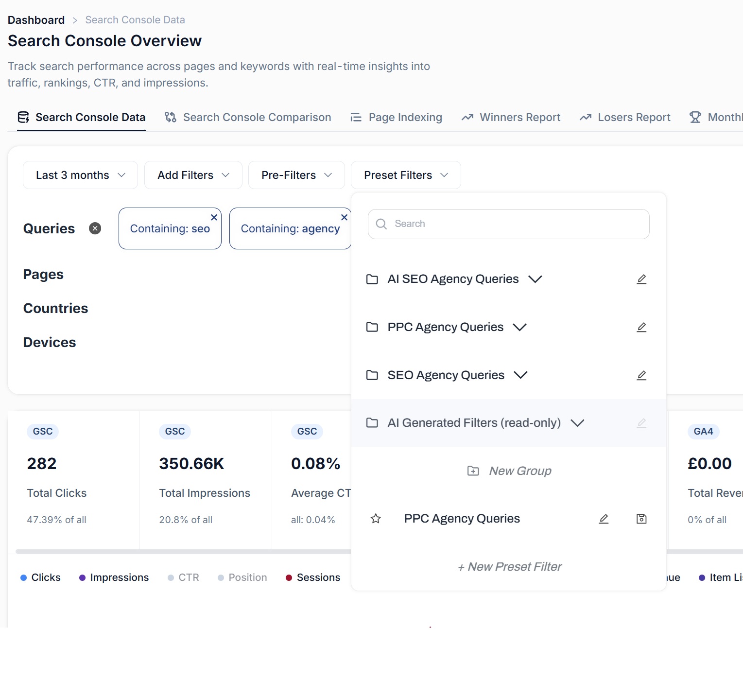Edit the PPC Agency Queries preset filter
743x700 pixels.
tap(604, 519)
